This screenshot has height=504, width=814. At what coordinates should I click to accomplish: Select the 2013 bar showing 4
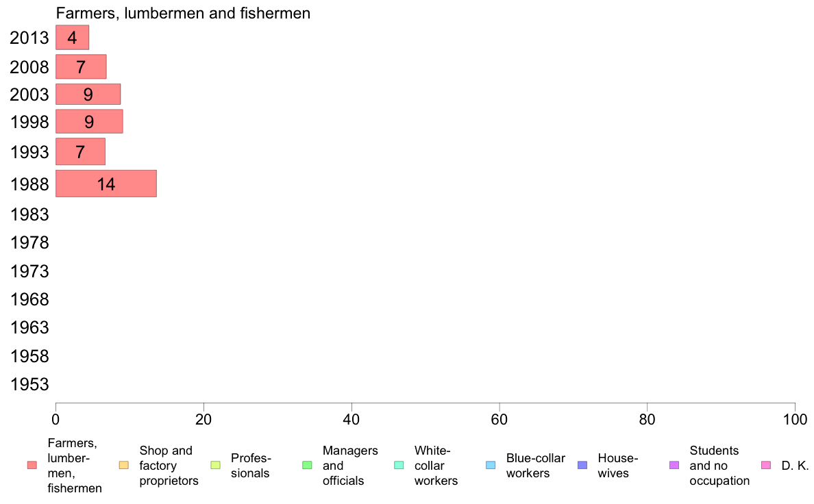click(x=72, y=38)
